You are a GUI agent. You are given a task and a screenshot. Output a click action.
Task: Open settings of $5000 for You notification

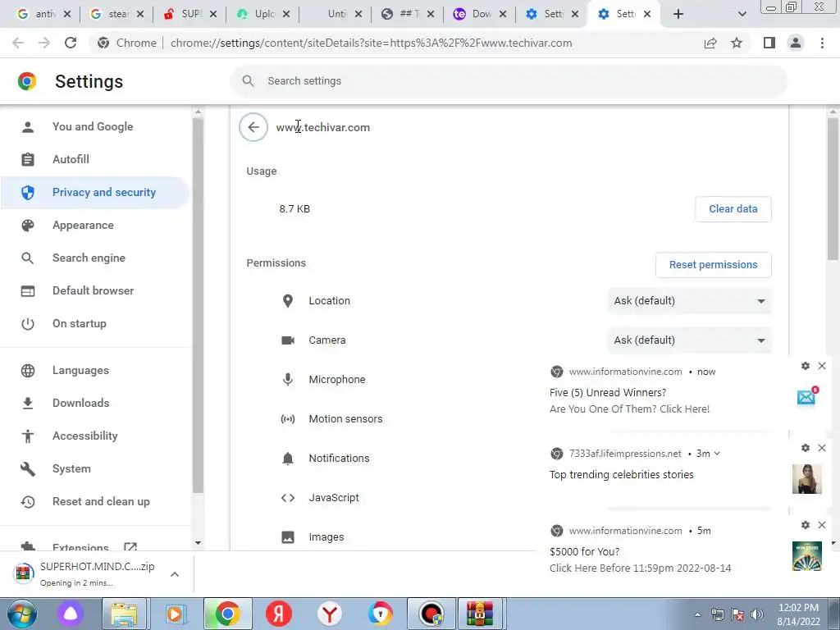tap(806, 525)
